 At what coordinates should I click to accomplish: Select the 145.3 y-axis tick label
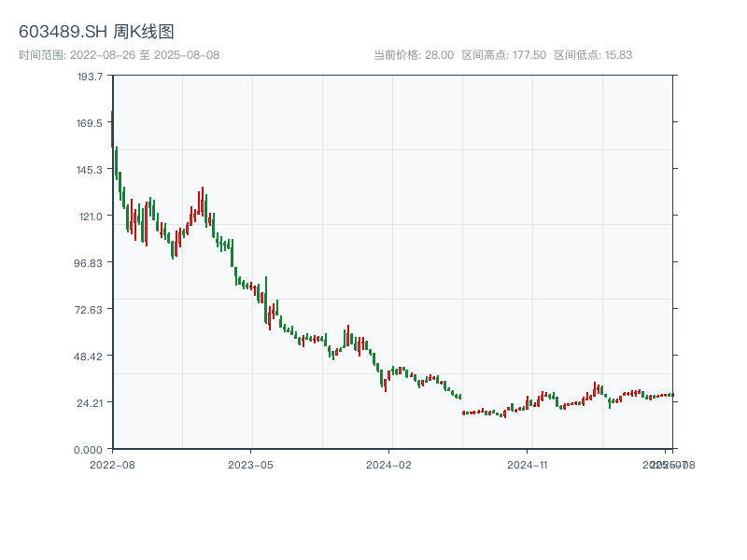[x=90, y=169]
